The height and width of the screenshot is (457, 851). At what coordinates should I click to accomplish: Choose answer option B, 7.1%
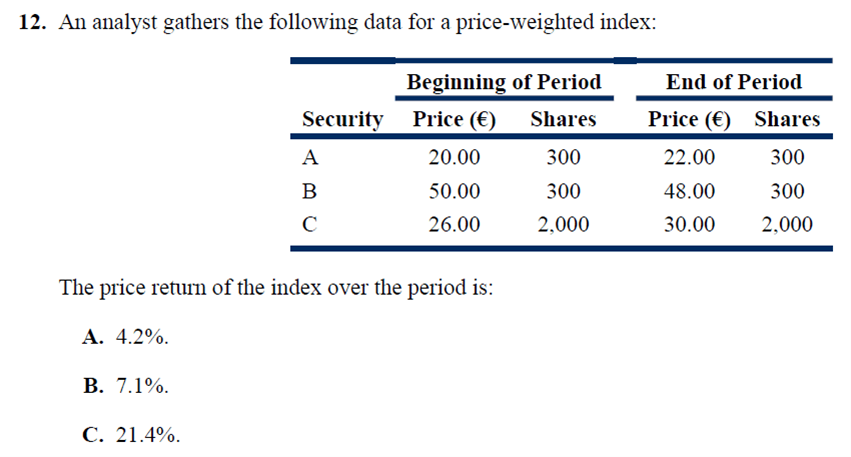click(x=125, y=385)
